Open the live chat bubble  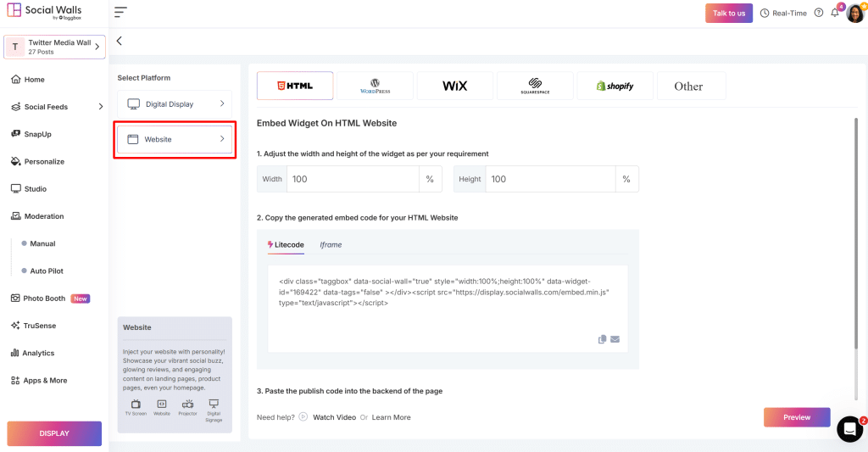[849, 429]
